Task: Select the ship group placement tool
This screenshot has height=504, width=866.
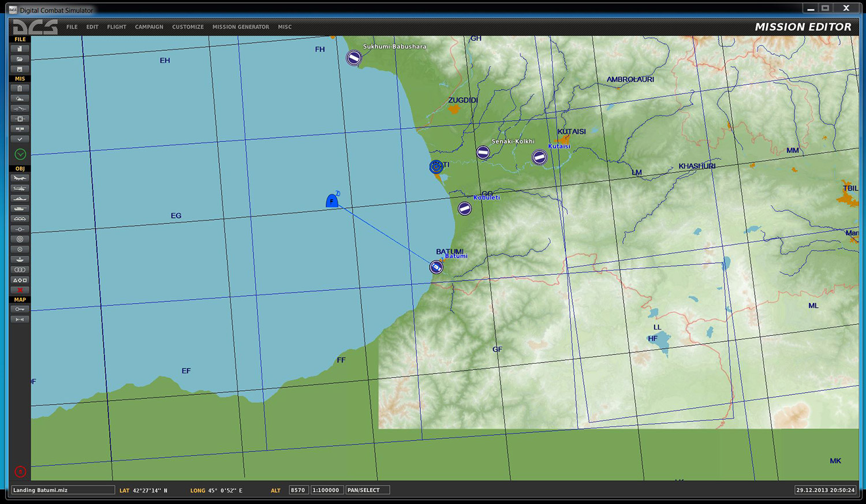Action: pyautogui.click(x=20, y=199)
